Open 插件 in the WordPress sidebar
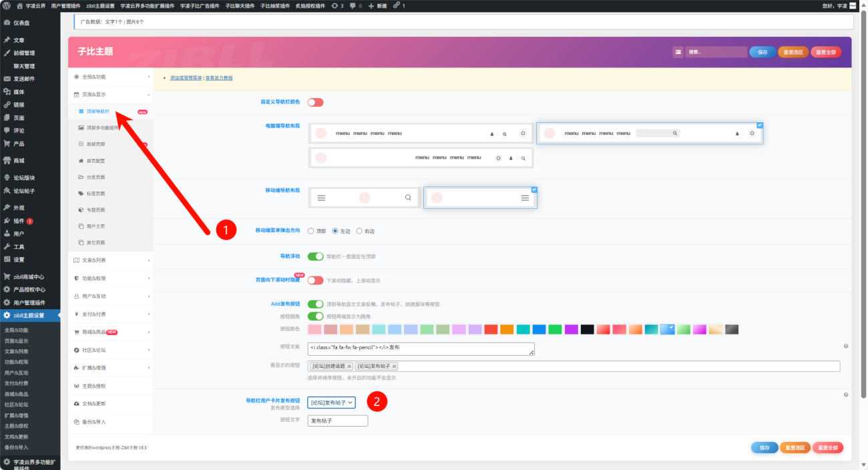This screenshot has height=470, width=868. pos(19,221)
